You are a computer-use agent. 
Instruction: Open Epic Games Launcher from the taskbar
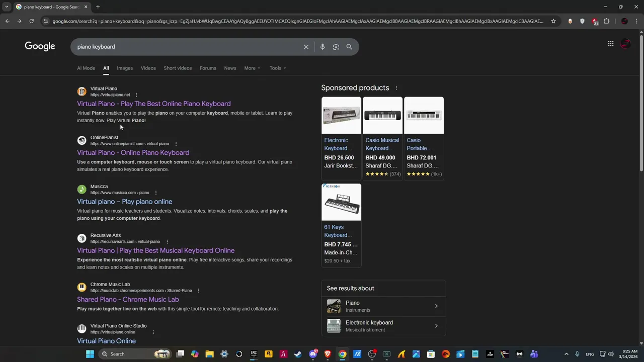click(x=254, y=354)
